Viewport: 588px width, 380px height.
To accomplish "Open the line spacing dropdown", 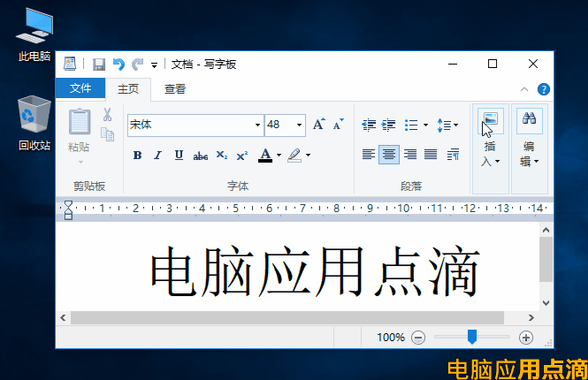I will pos(447,125).
